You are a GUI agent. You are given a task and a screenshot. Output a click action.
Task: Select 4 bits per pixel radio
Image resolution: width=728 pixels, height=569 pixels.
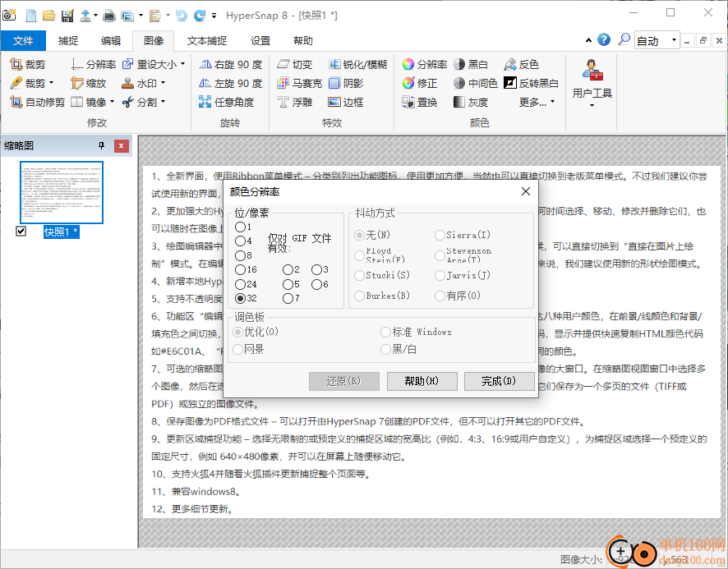point(241,241)
